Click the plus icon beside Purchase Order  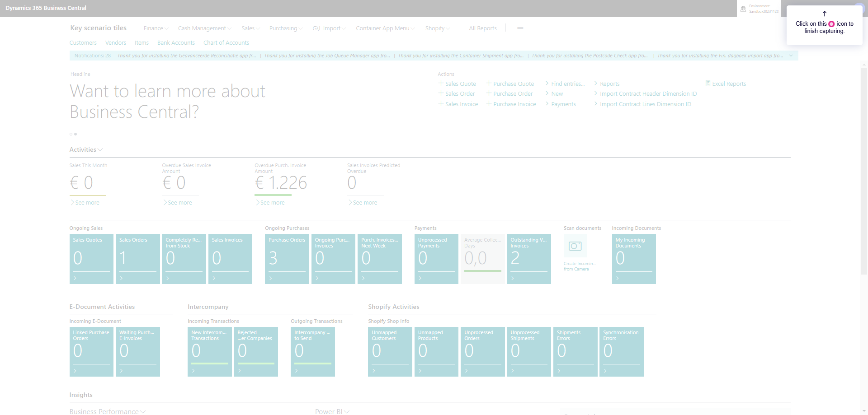[489, 93]
